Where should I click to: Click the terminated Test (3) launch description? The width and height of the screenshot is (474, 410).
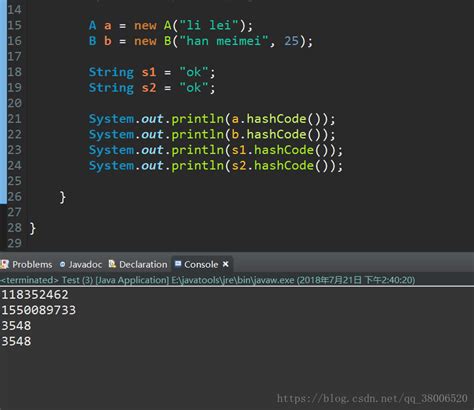[x=208, y=280]
